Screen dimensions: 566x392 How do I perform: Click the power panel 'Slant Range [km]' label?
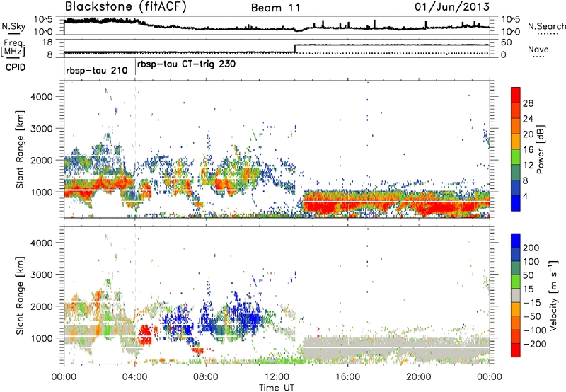pos(20,149)
